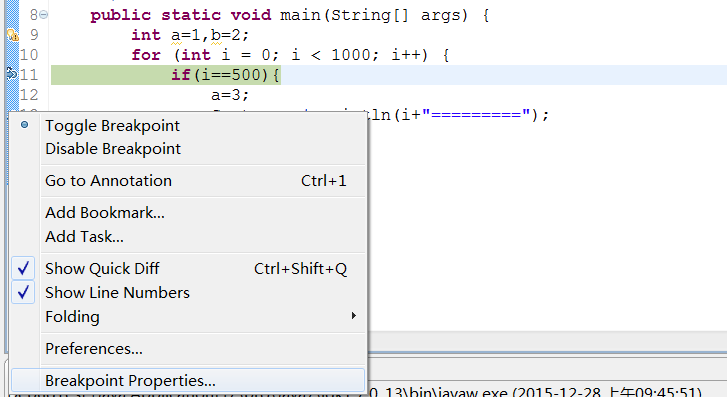Choose Add Task... in context menu
Image resolution: width=727 pixels, height=397 pixels.
[188, 237]
